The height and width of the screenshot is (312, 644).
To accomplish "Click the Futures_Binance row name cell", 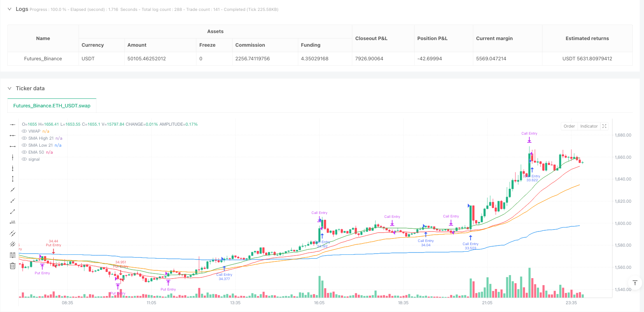I will coord(43,59).
